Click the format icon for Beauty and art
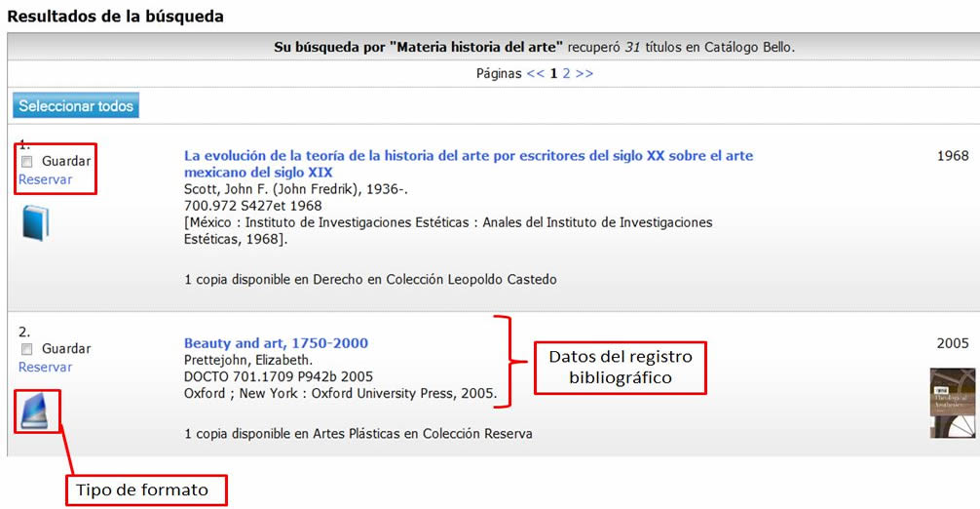The width and height of the screenshot is (980, 509). click(38, 411)
